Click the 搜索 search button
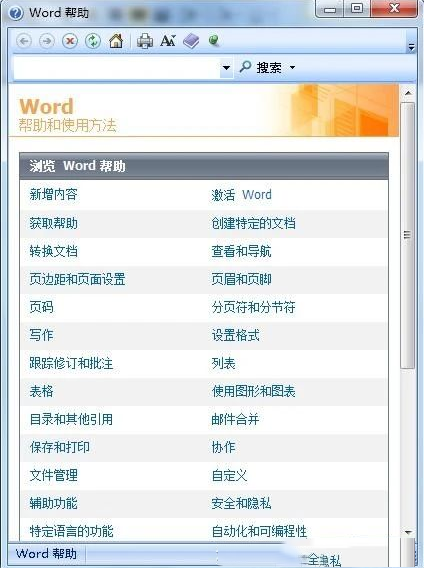Viewport: 424px width, 568px height. point(261,67)
